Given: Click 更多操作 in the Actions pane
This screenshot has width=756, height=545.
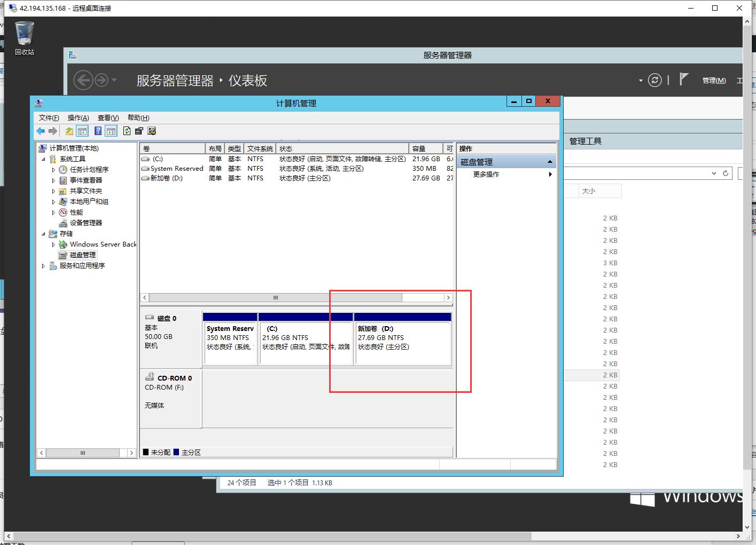Looking at the screenshot, I should (485, 174).
